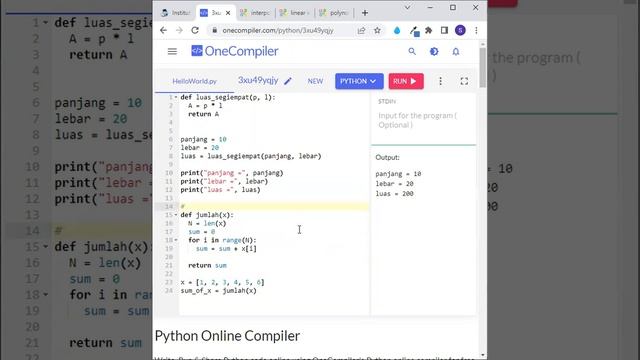Switch to the Institut browser tab
This screenshot has height=360, width=640.
click(176, 13)
